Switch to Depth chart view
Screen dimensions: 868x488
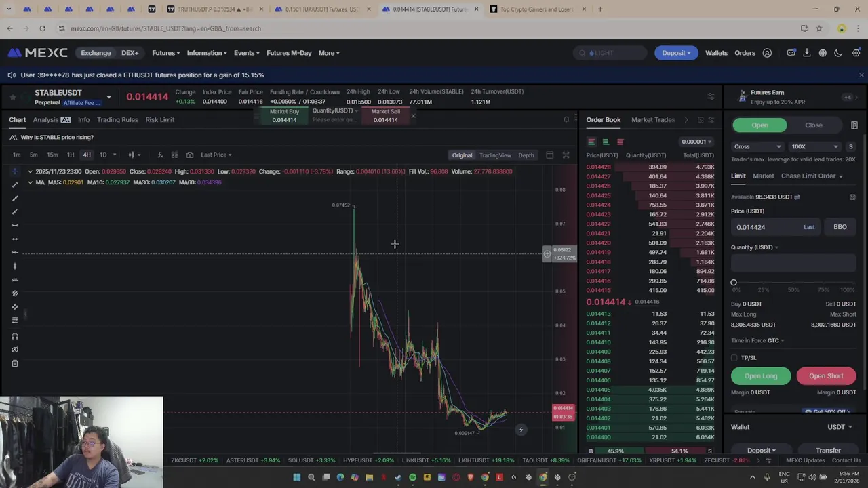(x=526, y=155)
